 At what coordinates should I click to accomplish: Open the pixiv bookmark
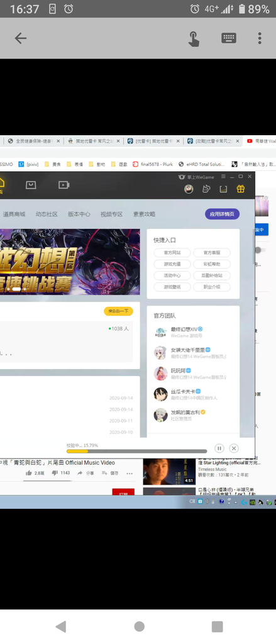(28, 164)
